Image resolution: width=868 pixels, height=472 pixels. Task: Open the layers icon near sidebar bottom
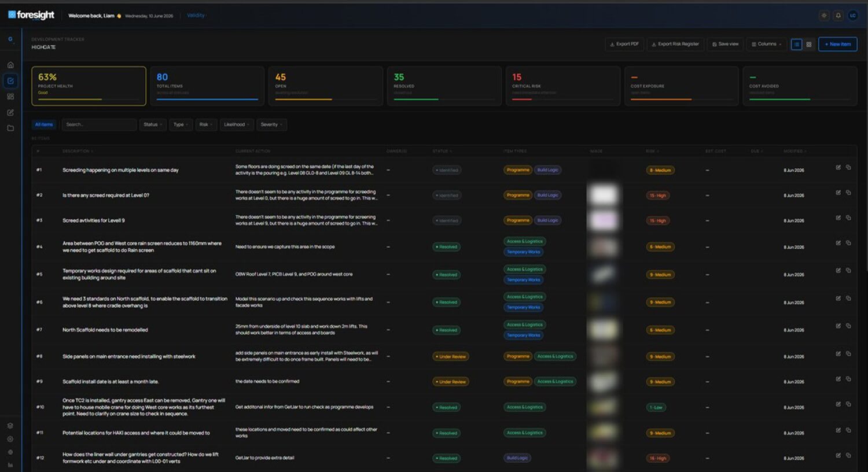coord(10,426)
